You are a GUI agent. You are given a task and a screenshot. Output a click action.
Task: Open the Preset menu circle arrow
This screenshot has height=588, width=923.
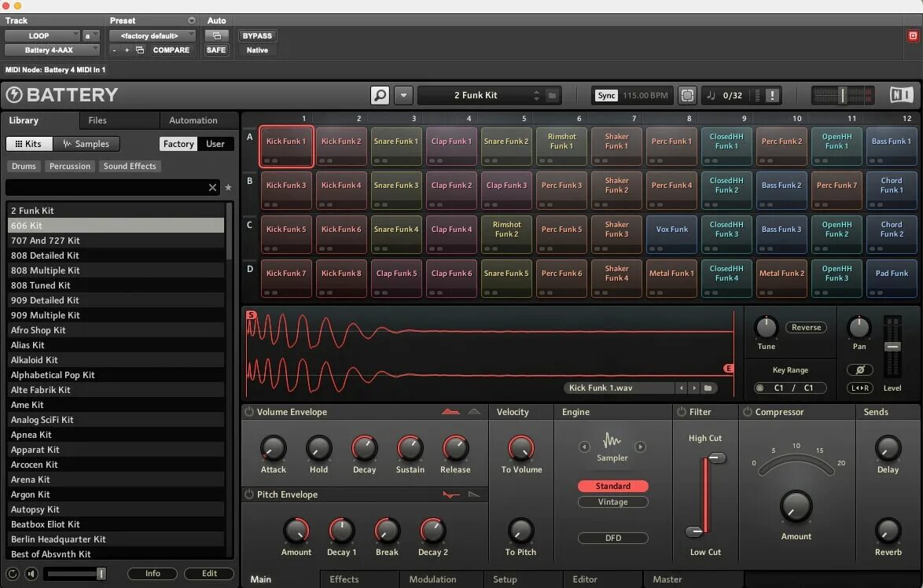click(191, 20)
